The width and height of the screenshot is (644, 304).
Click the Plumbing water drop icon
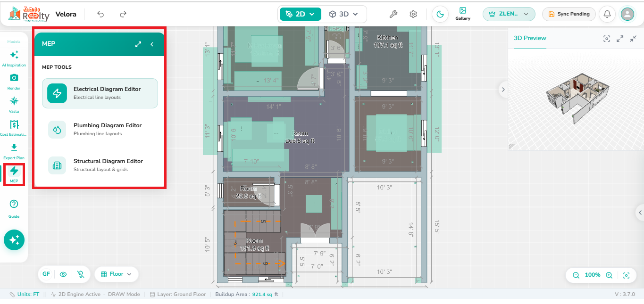point(57,130)
